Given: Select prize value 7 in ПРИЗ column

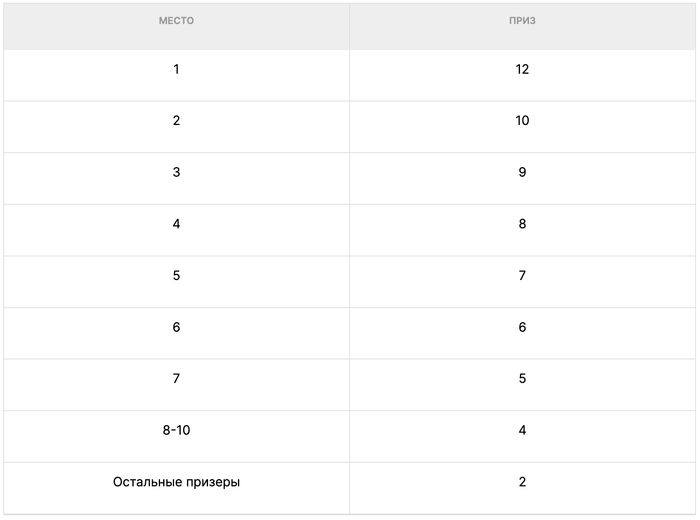Looking at the screenshot, I should (x=522, y=276).
